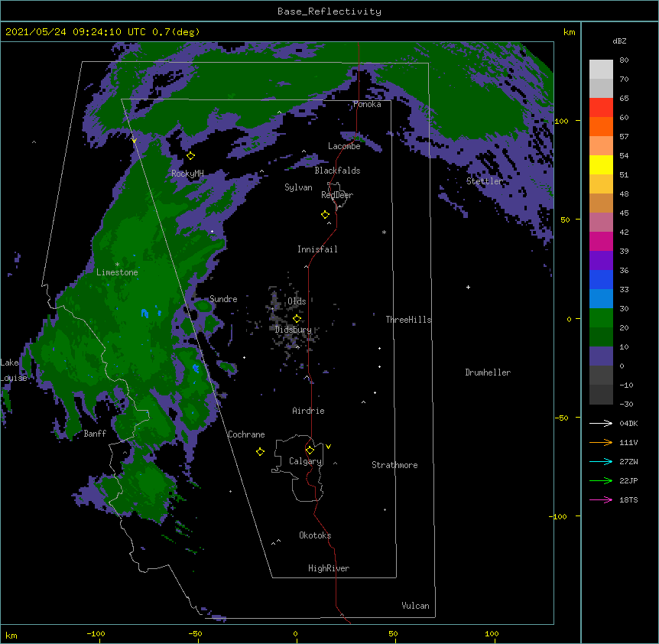Click the orange 111V arrow in legend
Screen dimensions: 659x644
[x=601, y=442]
